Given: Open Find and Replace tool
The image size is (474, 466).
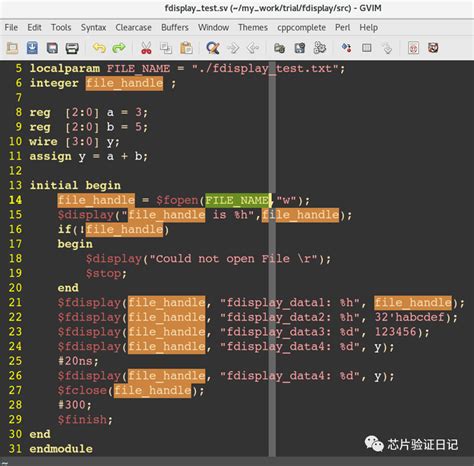Looking at the screenshot, I should (213, 48).
